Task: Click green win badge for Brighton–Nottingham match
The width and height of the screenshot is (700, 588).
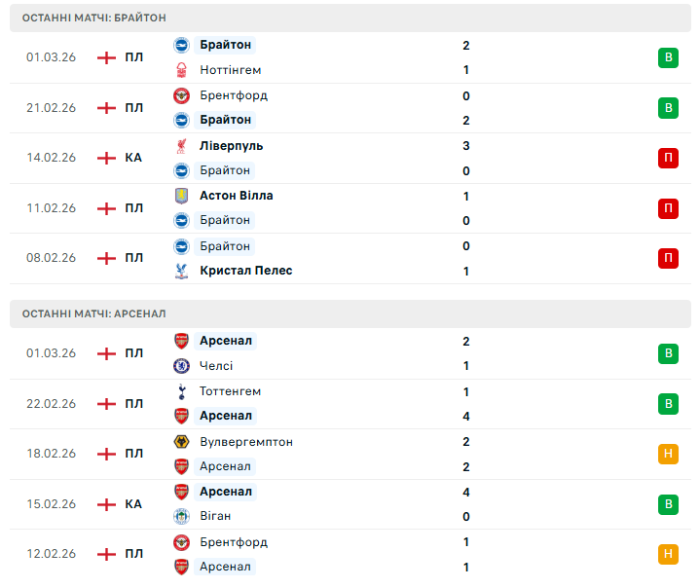Action: [x=668, y=57]
